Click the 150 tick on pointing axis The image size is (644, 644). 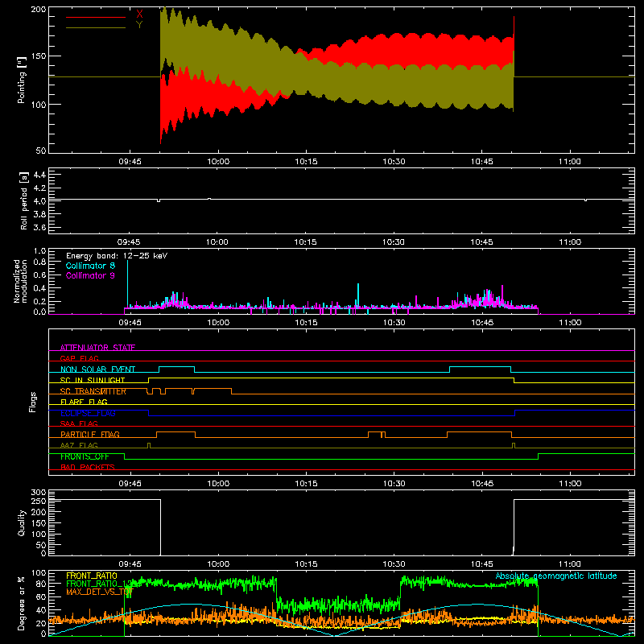pos(39,56)
